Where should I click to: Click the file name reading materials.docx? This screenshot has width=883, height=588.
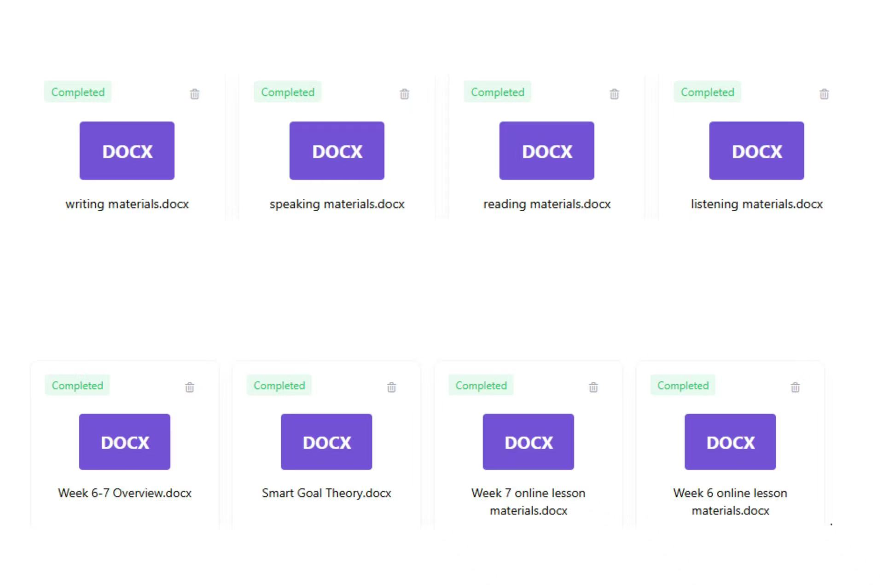[547, 204]
